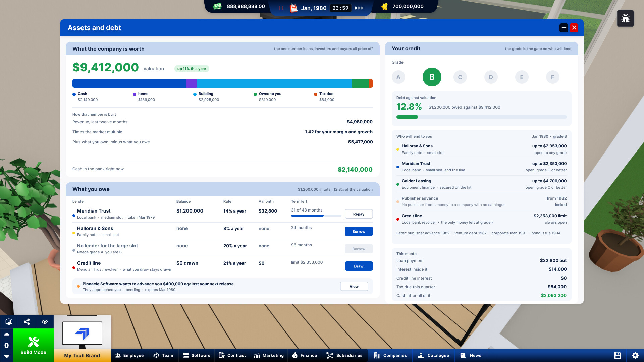Go up a floor with up arrow
Viewport: 644px width, 362px height.
(x=6, y=334)
